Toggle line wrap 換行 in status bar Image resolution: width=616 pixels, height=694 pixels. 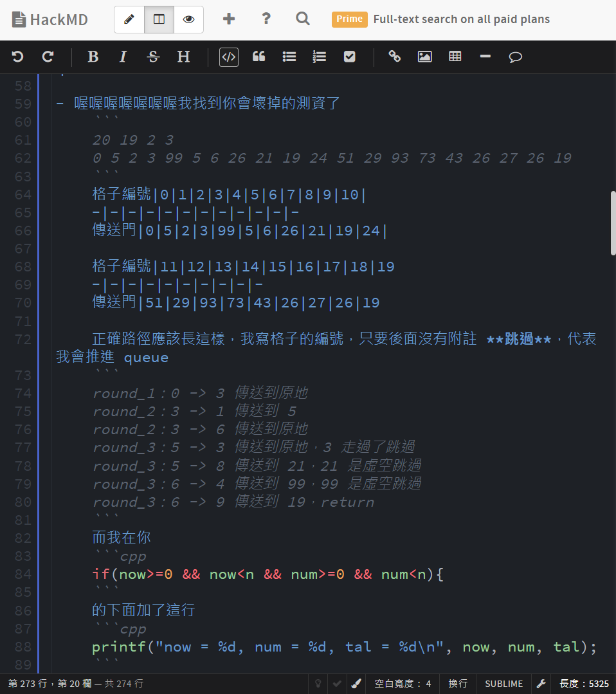coord(458,684)
